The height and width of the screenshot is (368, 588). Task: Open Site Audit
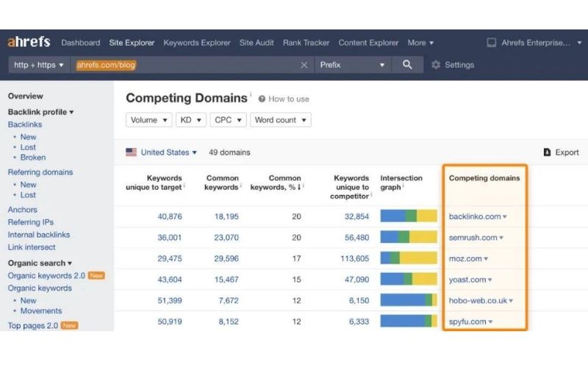257,43
